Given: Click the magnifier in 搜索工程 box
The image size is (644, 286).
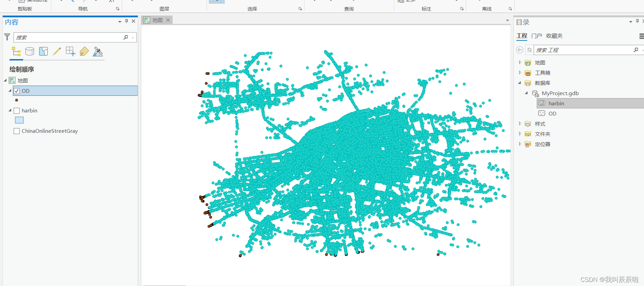Looking at the screenshot, I should (636, 50).
